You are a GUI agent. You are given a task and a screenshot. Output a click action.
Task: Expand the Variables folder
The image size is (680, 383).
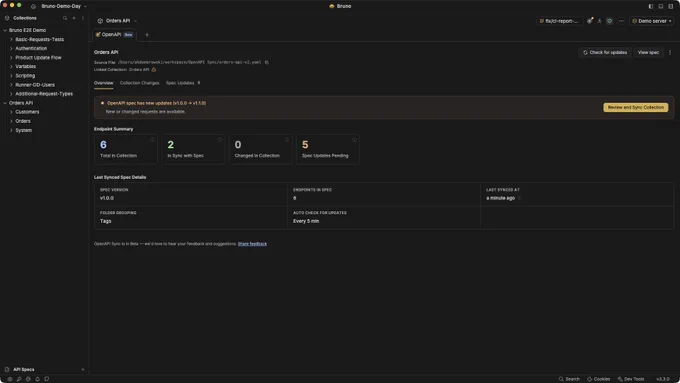coord(11,67)
